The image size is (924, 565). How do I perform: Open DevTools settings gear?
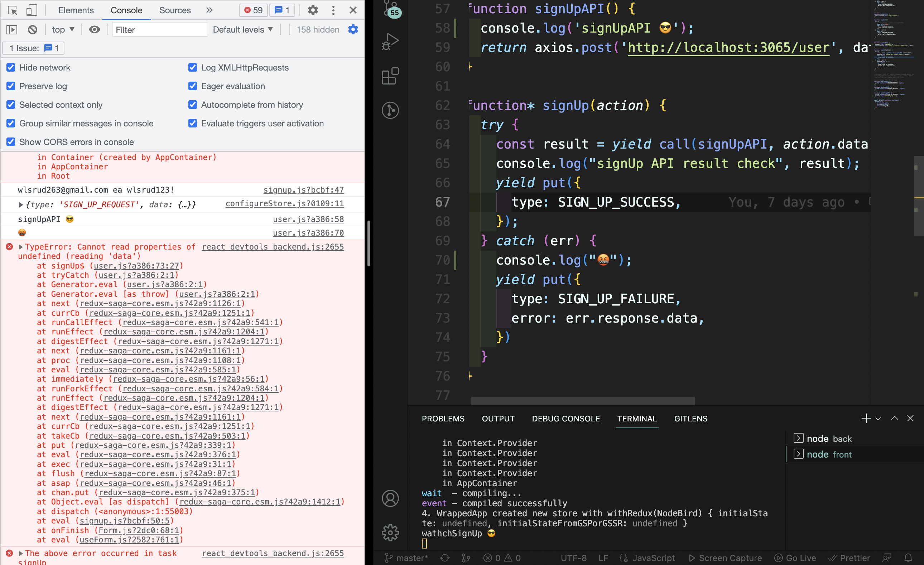313,10
